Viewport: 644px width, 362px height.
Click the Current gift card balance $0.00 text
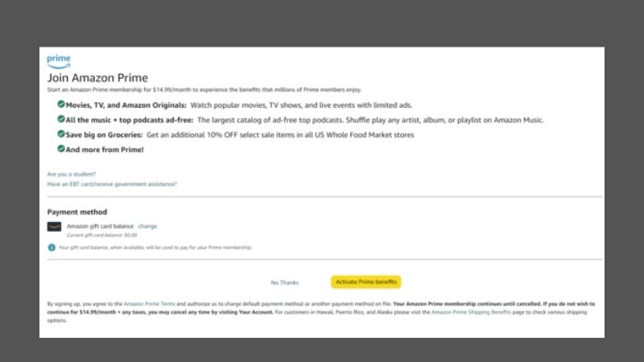pyautogui.click(x=101, y=234)
